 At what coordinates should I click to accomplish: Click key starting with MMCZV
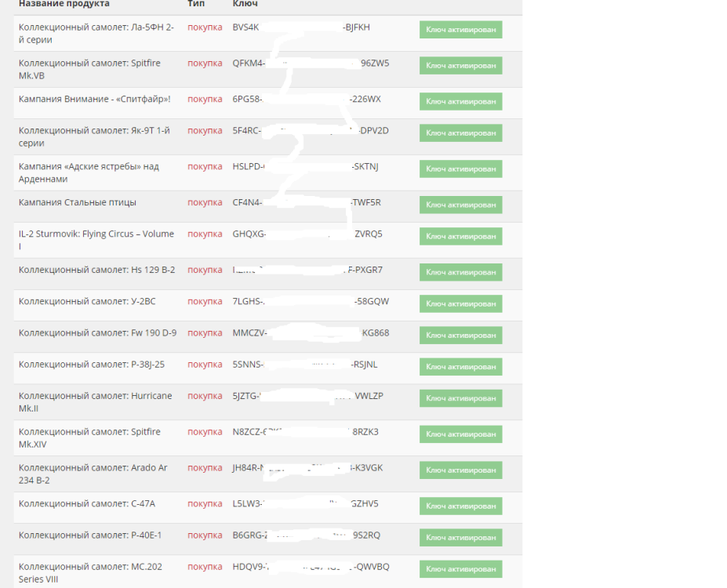click(x=311, y=332)
